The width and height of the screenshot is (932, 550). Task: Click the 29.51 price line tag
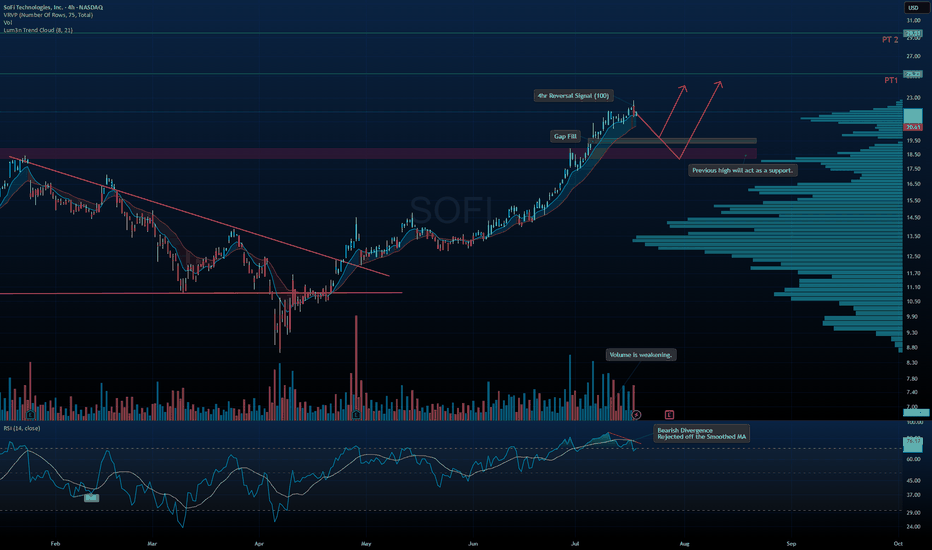click(x=912, y=33)
